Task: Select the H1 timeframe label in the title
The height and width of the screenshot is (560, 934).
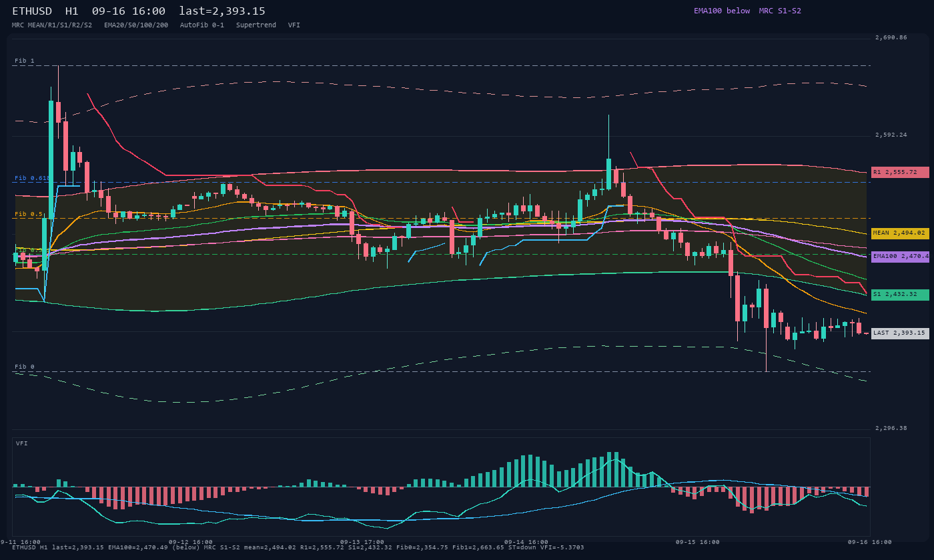Action: pyautogui.click(x=72, y=11)
